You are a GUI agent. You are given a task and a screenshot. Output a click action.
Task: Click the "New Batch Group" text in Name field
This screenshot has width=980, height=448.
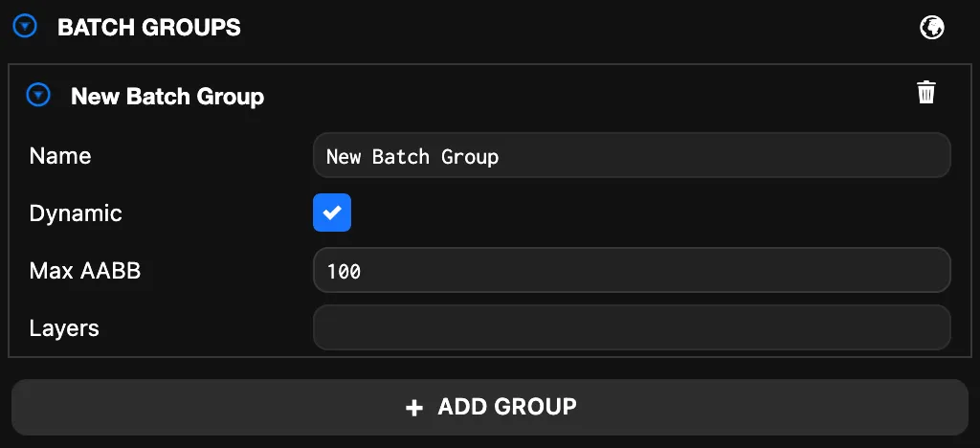tap(412, 156)
